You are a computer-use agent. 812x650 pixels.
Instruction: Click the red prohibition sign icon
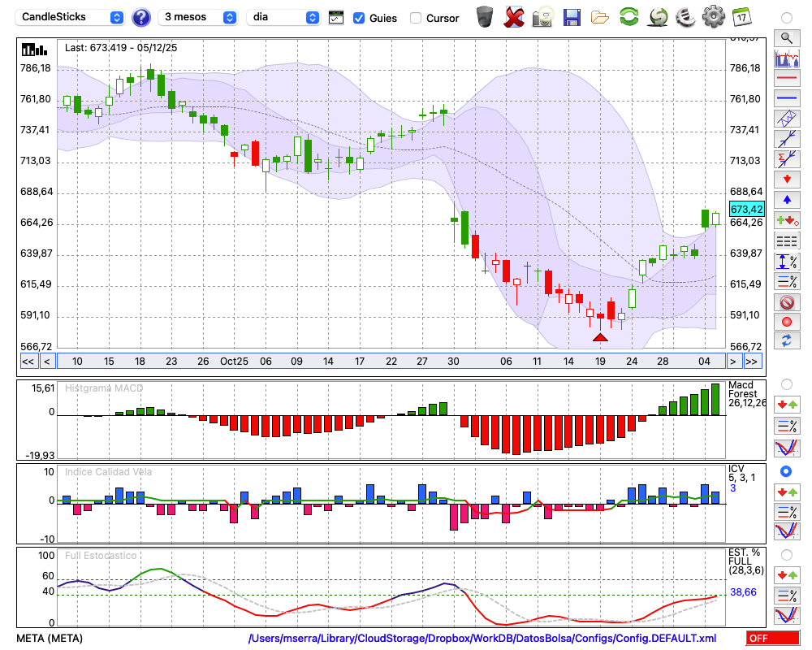click(x=786, y=301)
